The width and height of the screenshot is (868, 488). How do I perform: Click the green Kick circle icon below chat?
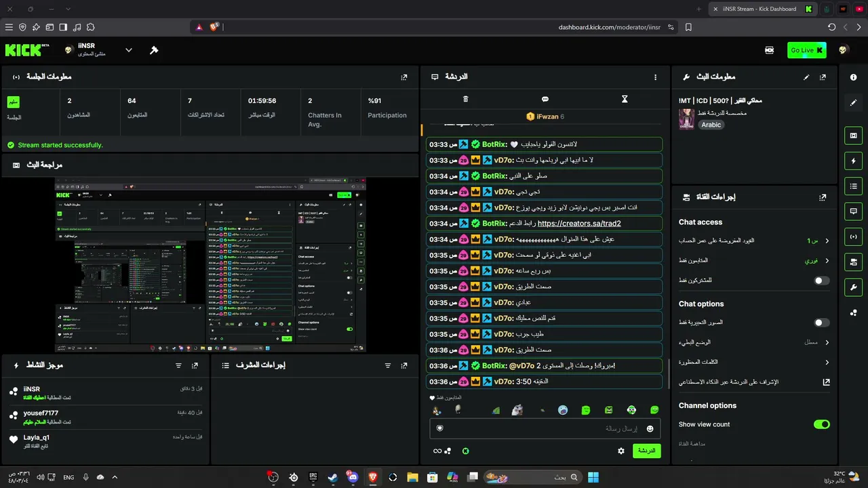pos(466,451)
